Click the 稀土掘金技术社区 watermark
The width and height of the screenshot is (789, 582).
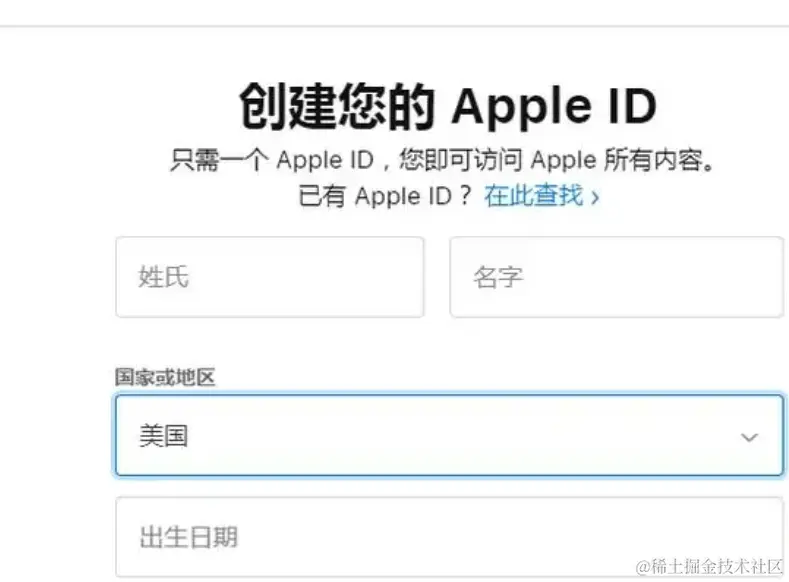(709, 567)
